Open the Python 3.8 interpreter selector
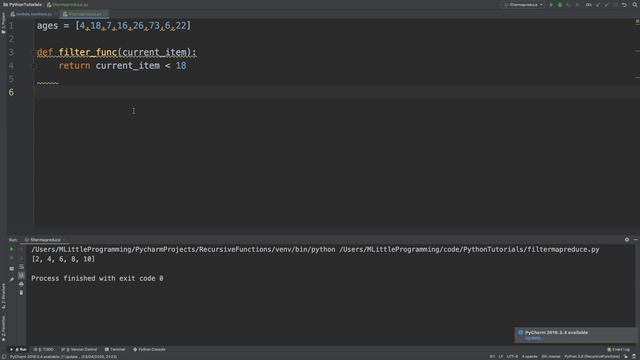 click(592, 357)
